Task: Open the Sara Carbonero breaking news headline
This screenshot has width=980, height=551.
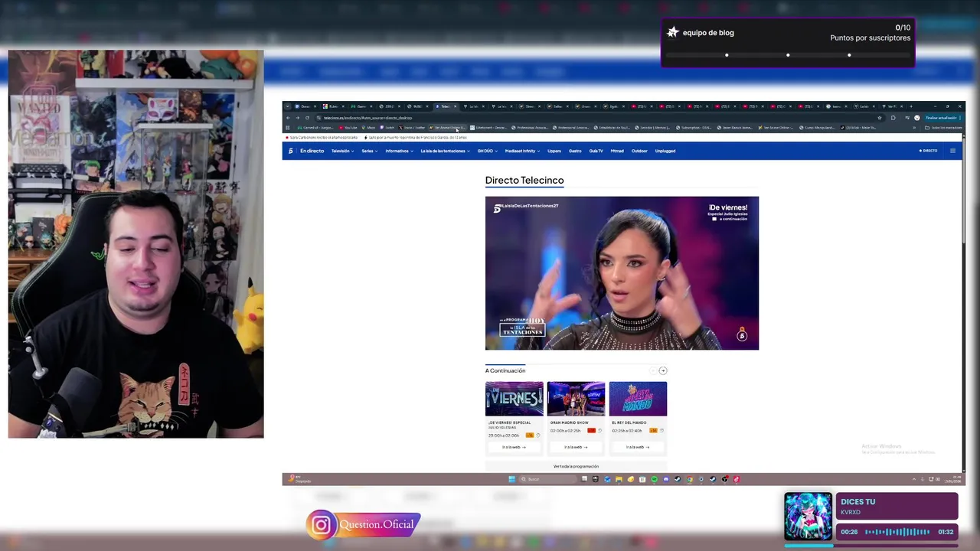Action: (x=322, y=138)
